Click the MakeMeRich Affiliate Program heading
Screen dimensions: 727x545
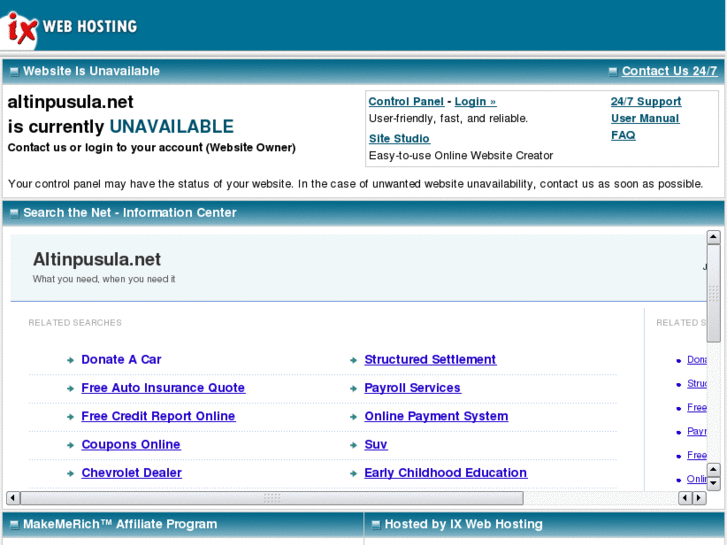(x=120, y=524)
